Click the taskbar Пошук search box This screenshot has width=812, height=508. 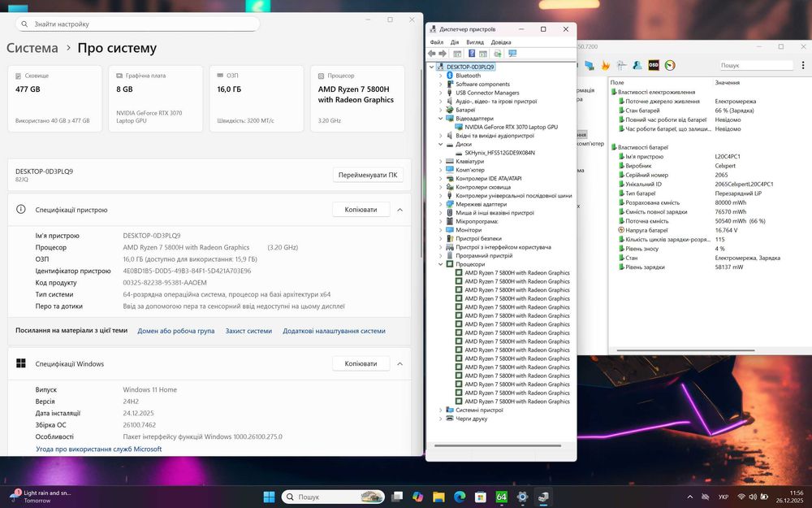click(333, 497)
